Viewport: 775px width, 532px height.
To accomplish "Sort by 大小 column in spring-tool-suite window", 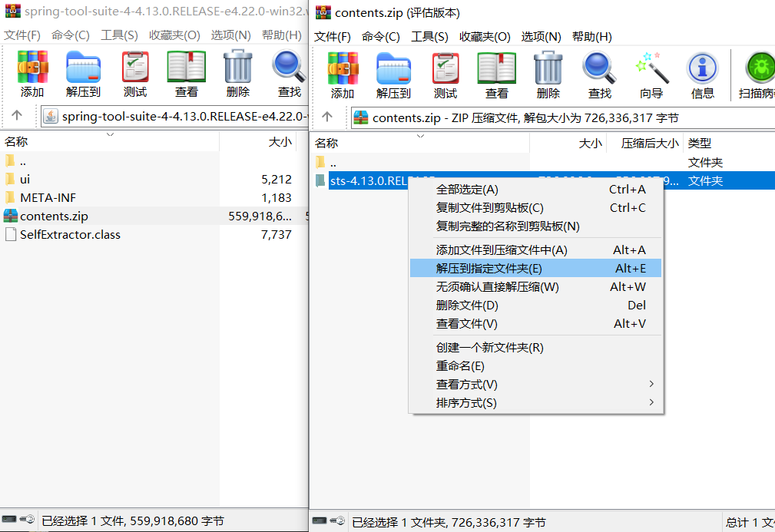I will click(258, 142).
